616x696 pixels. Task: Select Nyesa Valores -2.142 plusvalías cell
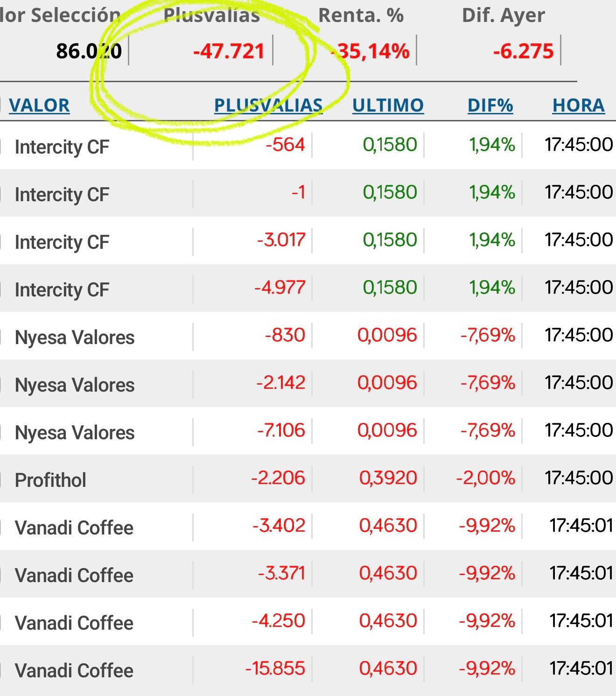coord(280,382)
